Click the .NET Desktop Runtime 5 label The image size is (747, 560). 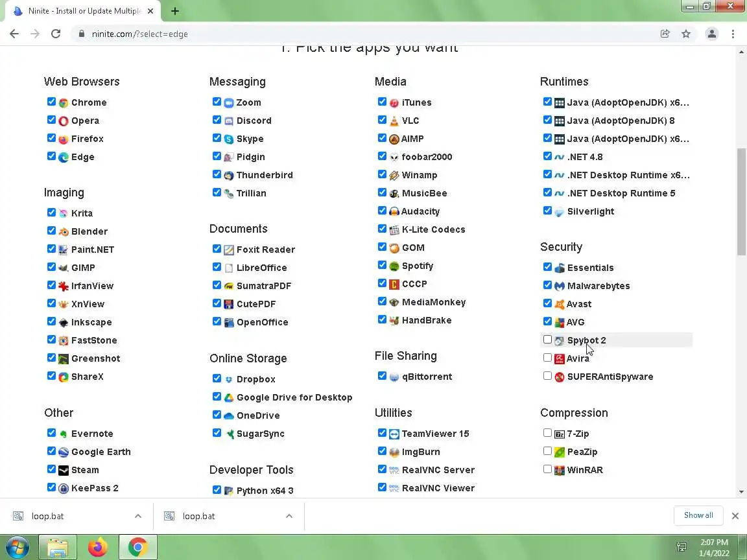click(x=621, y=193)
